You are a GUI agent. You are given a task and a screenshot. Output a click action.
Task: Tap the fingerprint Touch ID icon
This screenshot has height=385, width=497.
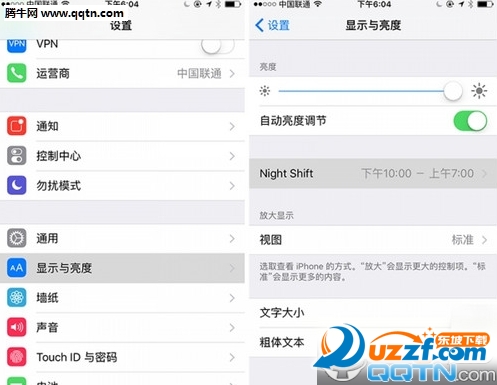pyautogui.click(x=17, y=357)
